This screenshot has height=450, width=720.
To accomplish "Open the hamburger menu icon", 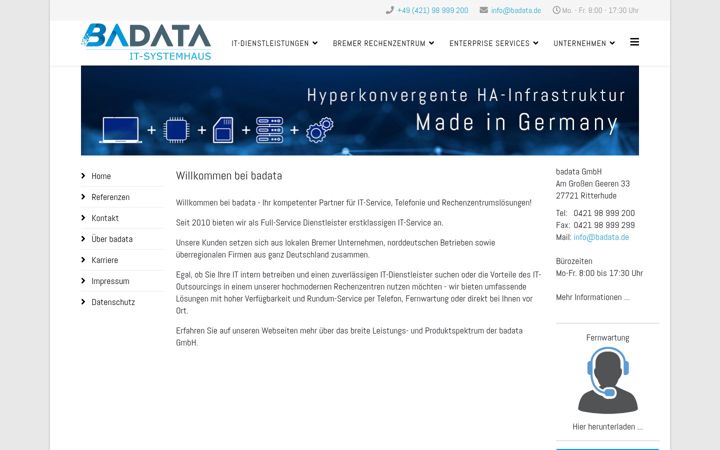I will point(635,42).
